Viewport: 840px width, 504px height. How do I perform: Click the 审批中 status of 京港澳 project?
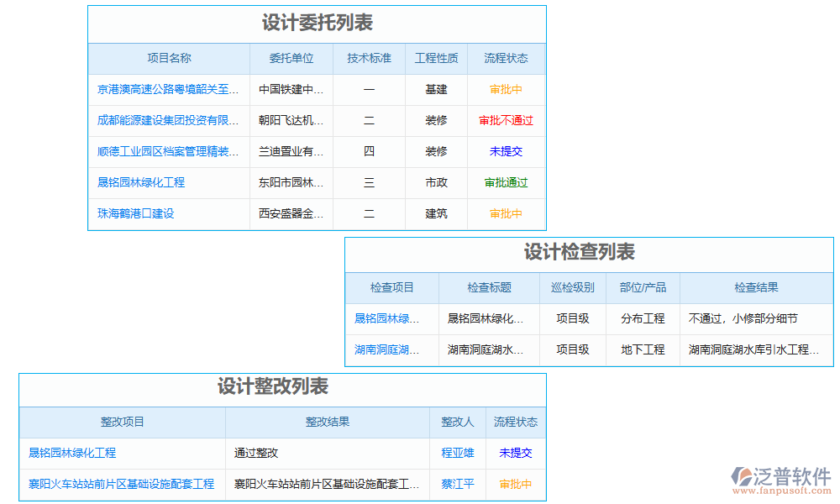[x=506, y=89]
